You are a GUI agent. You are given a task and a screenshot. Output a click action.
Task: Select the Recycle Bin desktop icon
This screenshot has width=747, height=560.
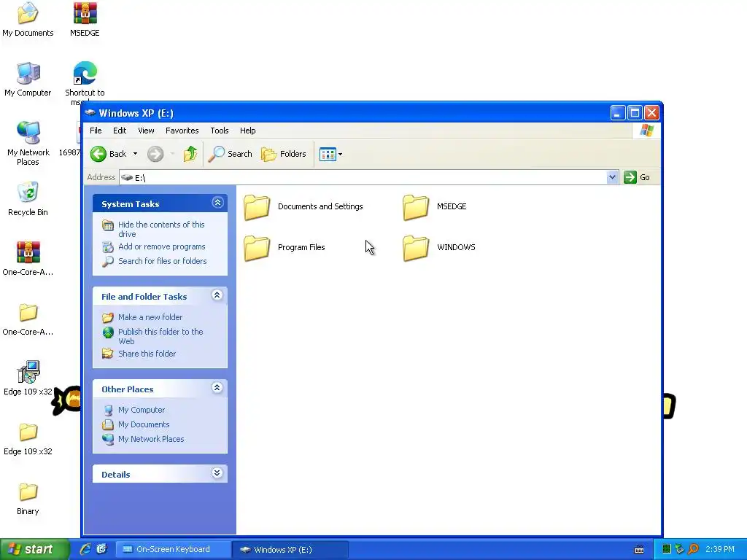[x=28, y=198]
